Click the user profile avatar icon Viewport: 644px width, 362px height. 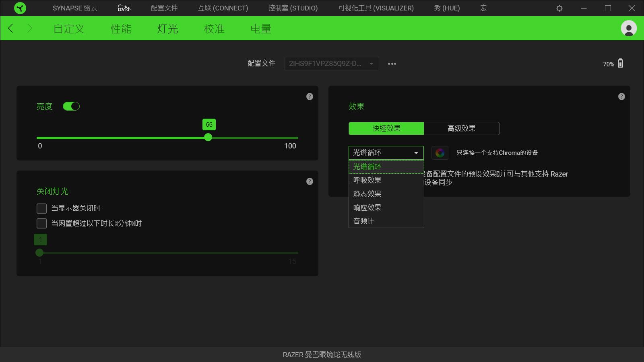628,28
